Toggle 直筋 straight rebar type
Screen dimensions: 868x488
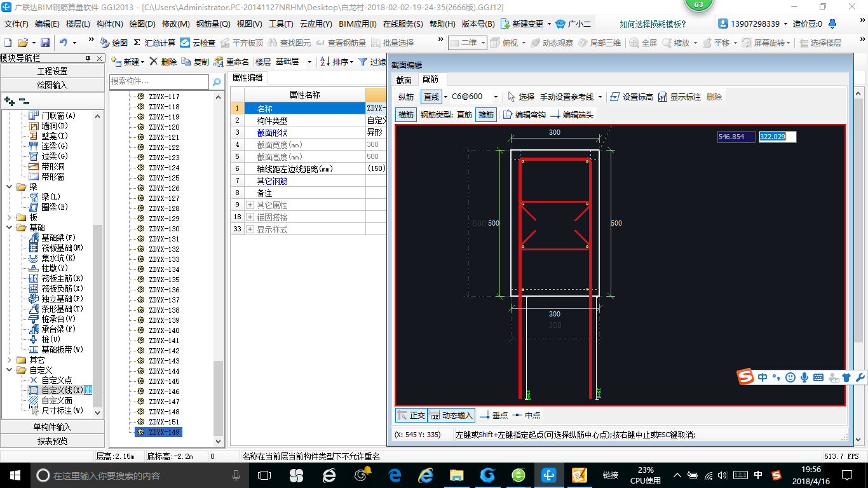(x=465, y=115)
